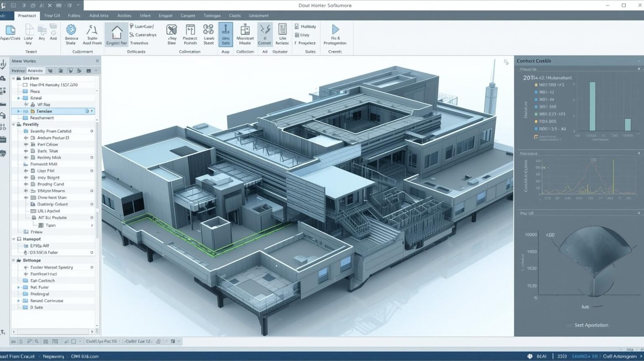Toggle the circle indicator beside Peointy Misk
Image resolution: width=644 pixels, height=361 pixels.
tap(91, 157)
